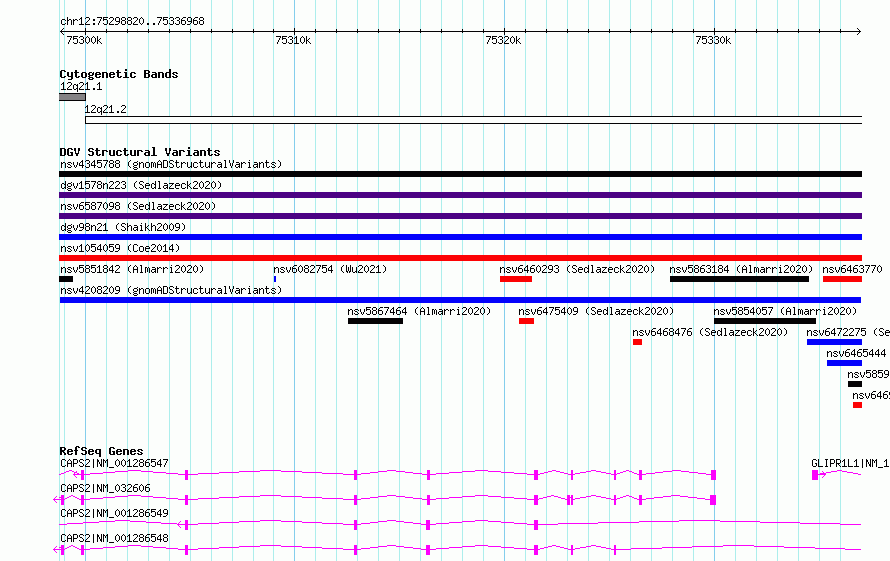Screen dimensions: 890x561
Task: Click the 75320k ruler position label
Action: [503, 40]
